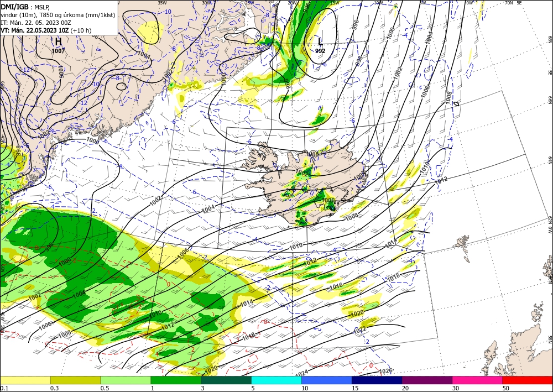Click the pink 30–50 legend color band
This screenshot has width=553, height=392.
pyautogui.click(x=478, y=380)
